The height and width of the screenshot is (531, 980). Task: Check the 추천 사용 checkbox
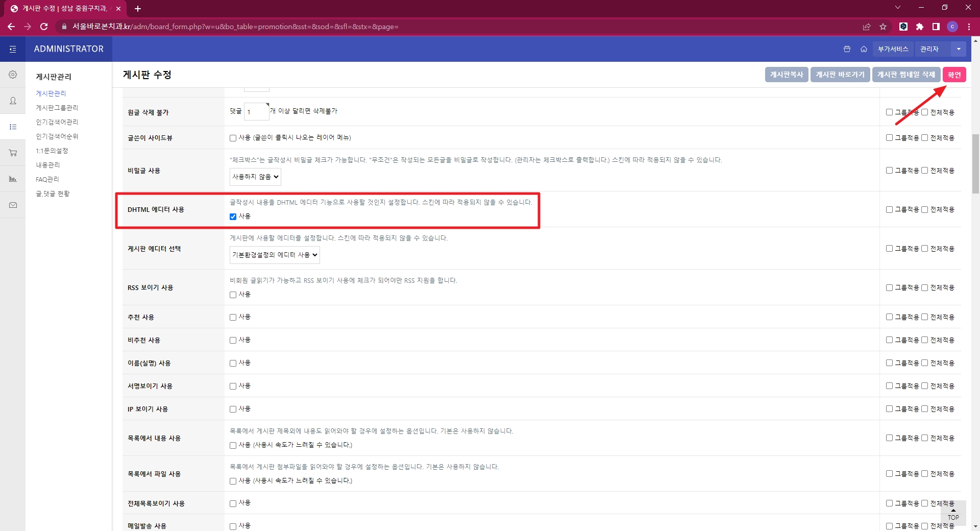coord(233,317)
